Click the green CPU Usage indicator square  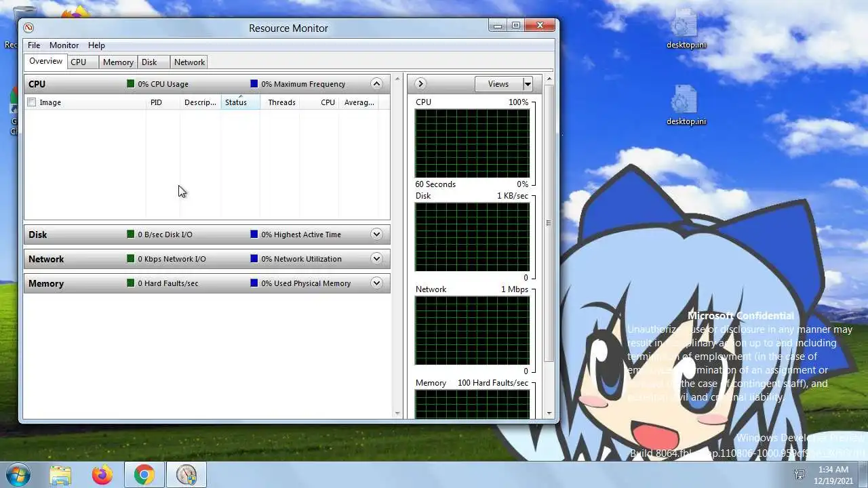point(131,84)
